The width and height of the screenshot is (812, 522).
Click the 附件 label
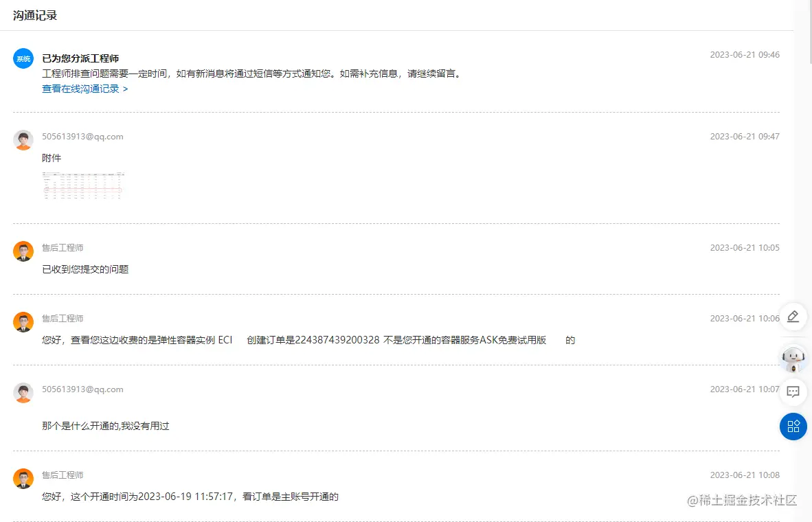[52, 158]
